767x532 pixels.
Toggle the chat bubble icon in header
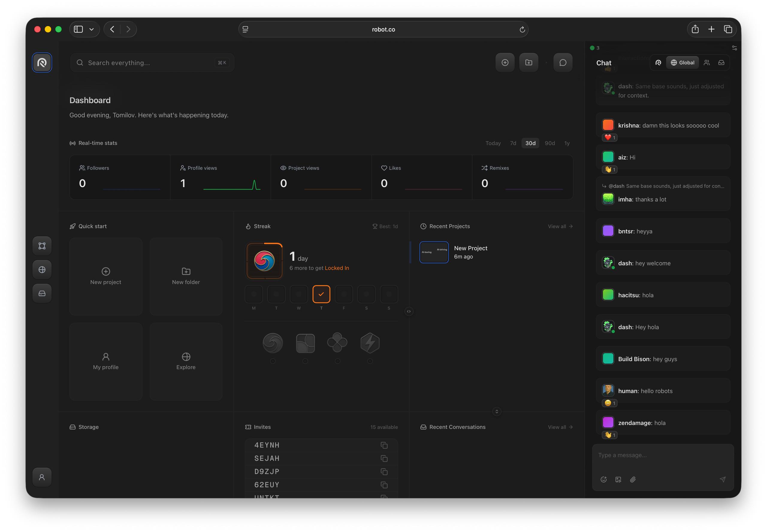coord(563,63)
